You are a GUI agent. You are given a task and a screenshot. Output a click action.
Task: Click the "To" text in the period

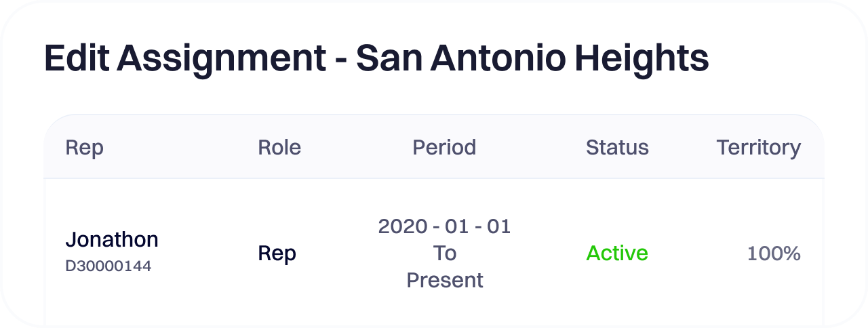click(x=445, y=253)
